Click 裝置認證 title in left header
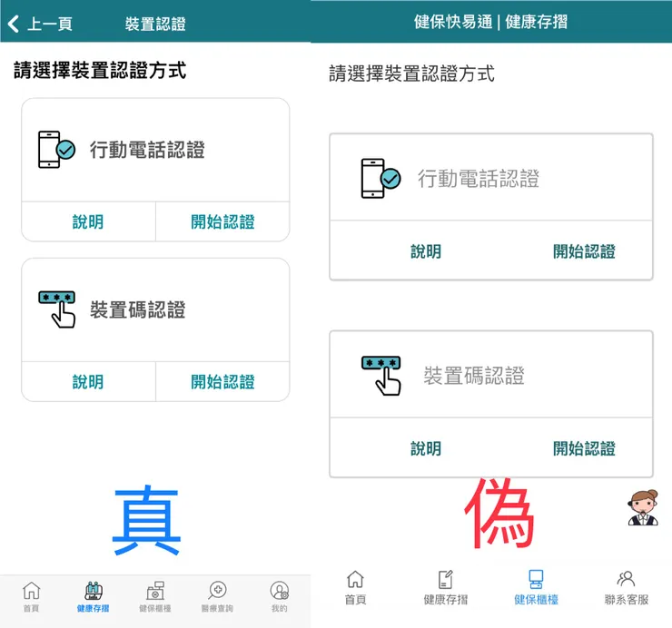Image resolution: width=672 pixels, height=628 pixels. tap(155, 24)
